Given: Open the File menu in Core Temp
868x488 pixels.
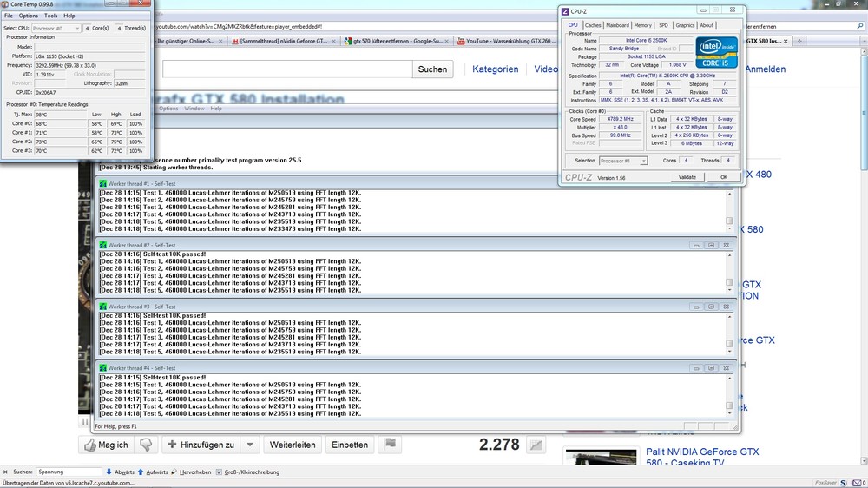Looking at the screenshot, I should 9,16.
